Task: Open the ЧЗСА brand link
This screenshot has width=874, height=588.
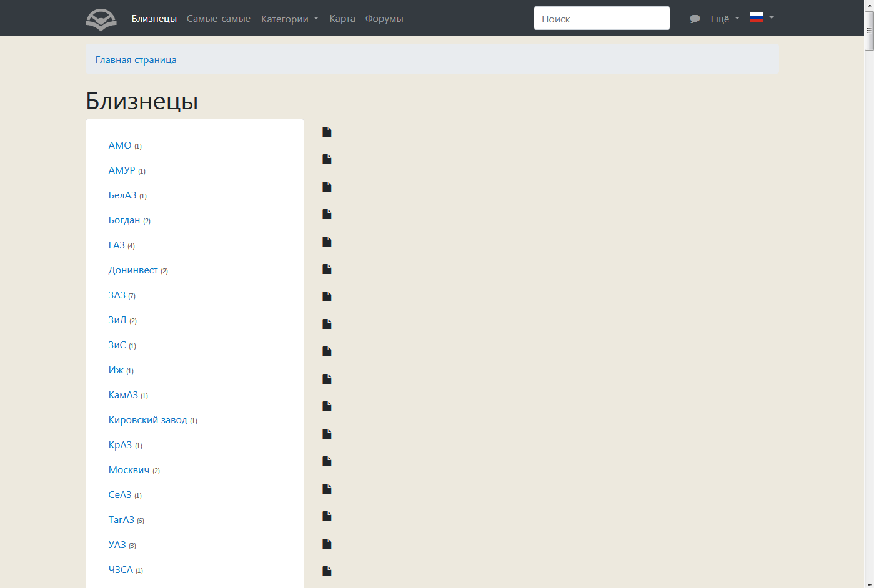Action: click(x=121, y=570)
